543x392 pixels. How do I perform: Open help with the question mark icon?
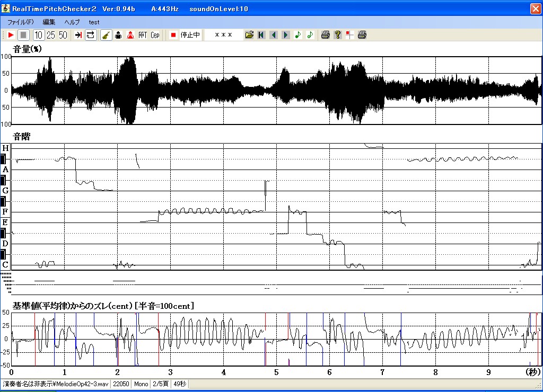coord(338,35)
